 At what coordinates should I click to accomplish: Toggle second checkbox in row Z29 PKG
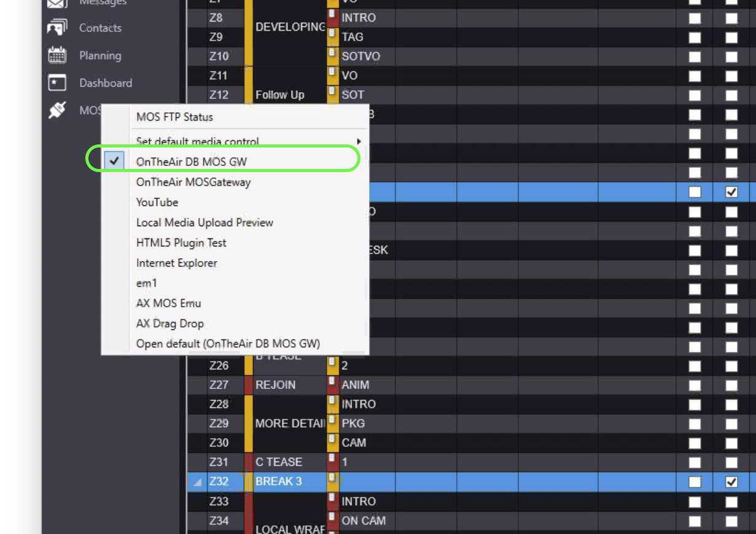(731, 424)
